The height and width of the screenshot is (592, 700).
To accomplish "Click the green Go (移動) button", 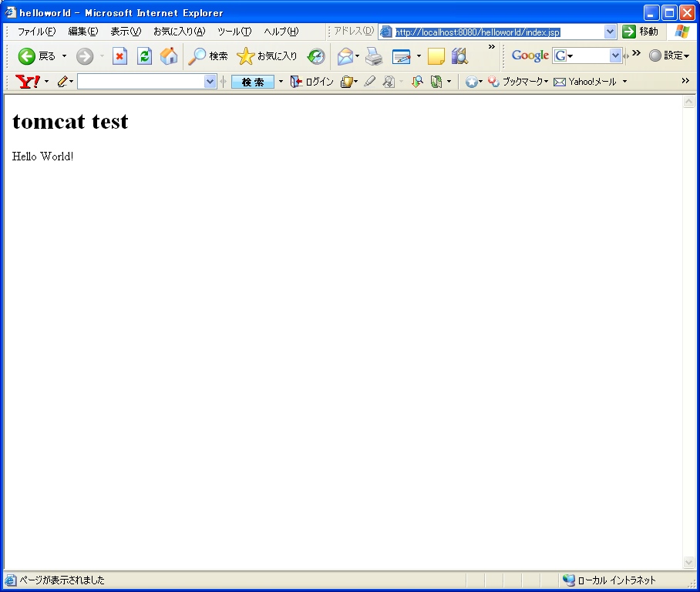I will (640, 32).
